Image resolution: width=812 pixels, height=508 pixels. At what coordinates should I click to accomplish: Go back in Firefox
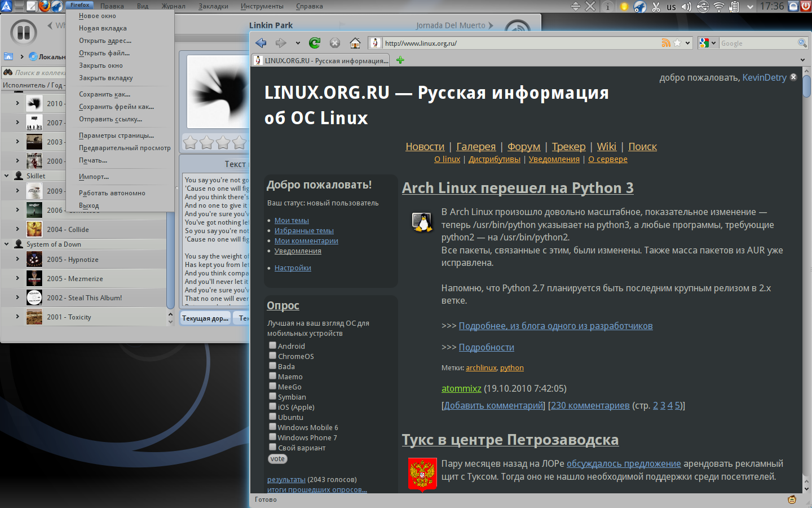pos(261,43)
